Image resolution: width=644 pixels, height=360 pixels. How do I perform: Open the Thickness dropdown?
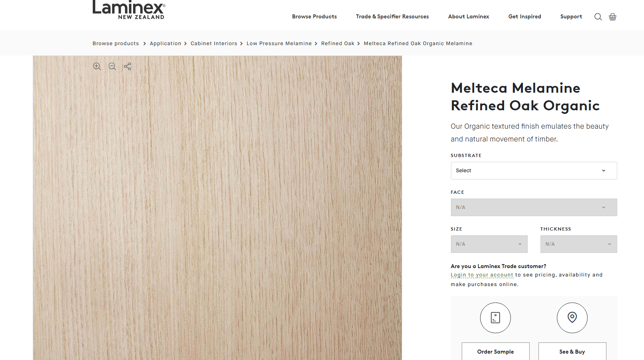(578, 244)
